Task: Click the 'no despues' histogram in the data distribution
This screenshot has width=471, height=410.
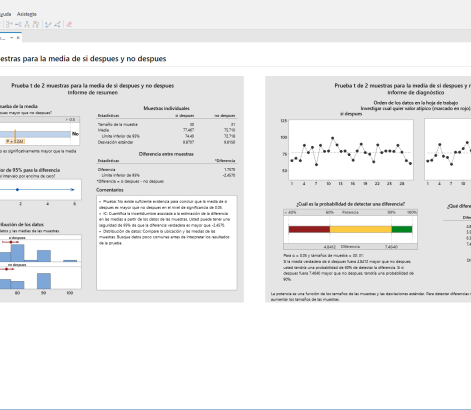Action: click(x=41, y=278)
